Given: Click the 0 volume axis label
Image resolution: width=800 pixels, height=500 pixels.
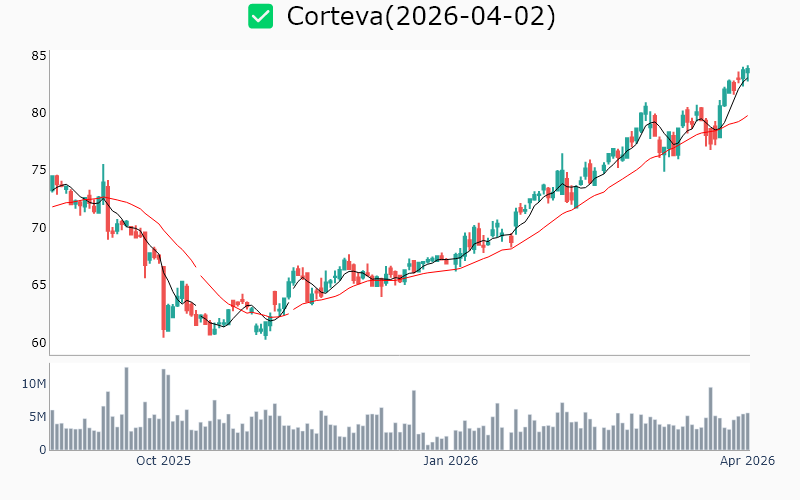Looking at the screenshot, I should pos(42,450).
